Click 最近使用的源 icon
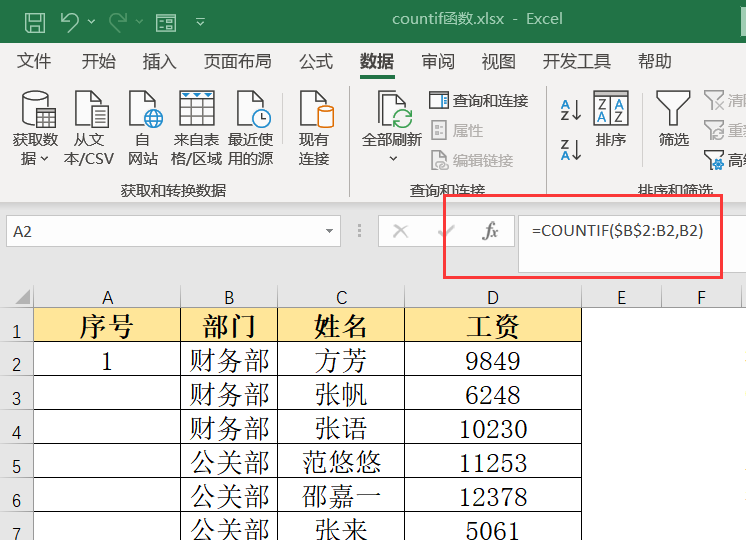The width and height of the screenshot is (746, 540). (x=254, y=109)
